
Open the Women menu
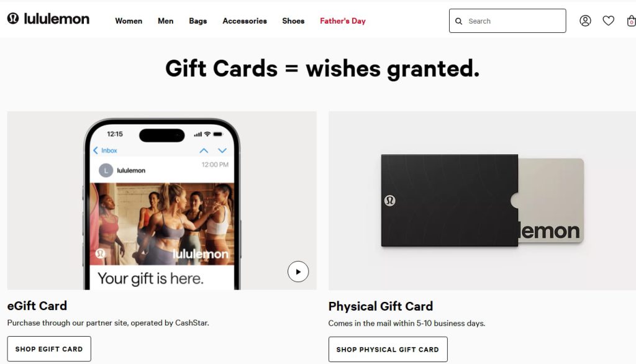tap(129, 21)
